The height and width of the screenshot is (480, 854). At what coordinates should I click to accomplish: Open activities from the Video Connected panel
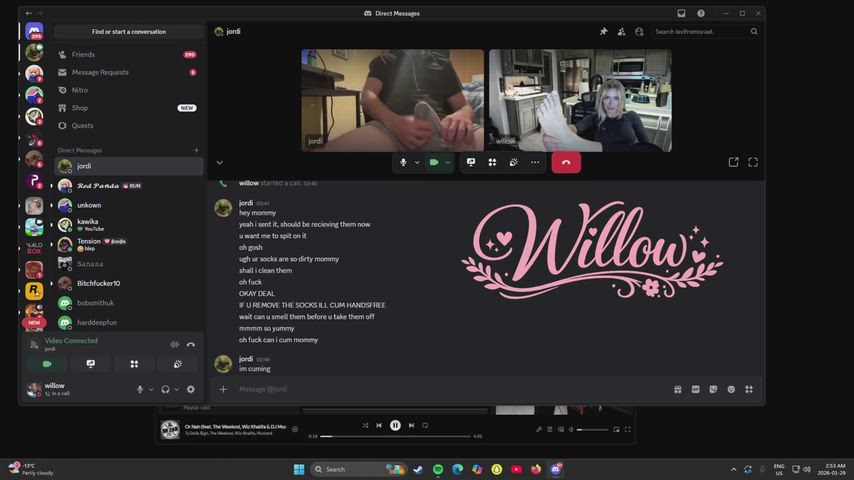click(134, 364)
